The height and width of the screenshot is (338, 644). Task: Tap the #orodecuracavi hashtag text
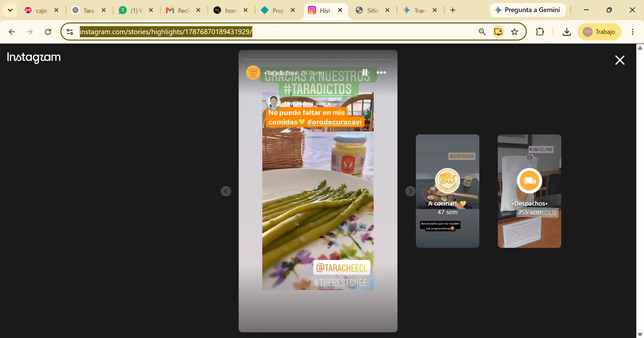[x=334, y=122]
